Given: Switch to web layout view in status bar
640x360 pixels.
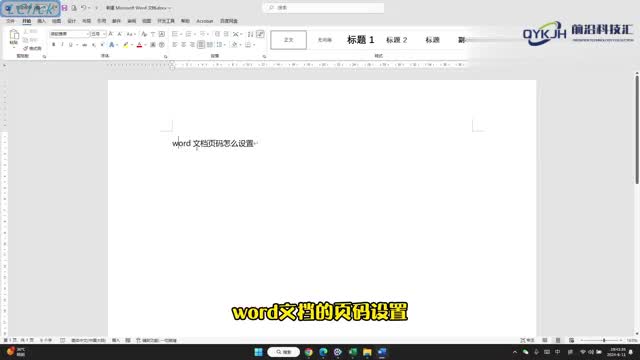Looking at the screenshot, I should [x=571, y=340].
